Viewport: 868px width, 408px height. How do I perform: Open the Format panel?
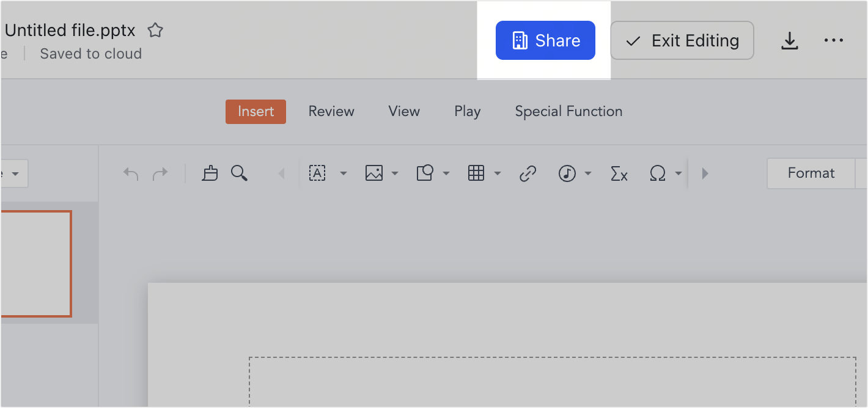pos(811,173)
